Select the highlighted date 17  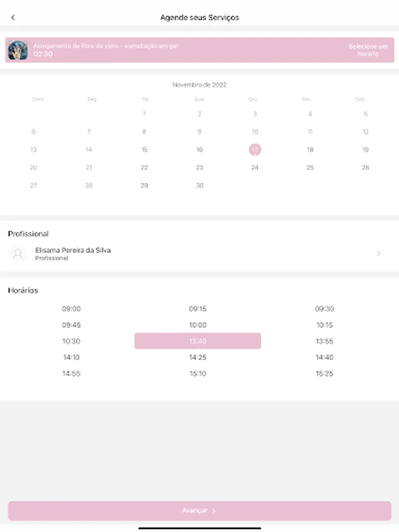[x=255, y=150]
